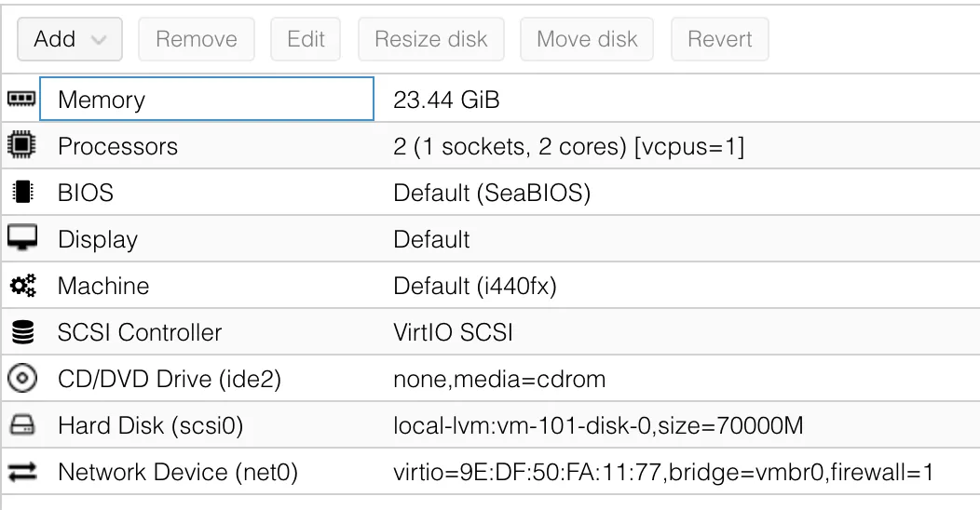
Task: Click the Resize disk button
Action: 430,39
